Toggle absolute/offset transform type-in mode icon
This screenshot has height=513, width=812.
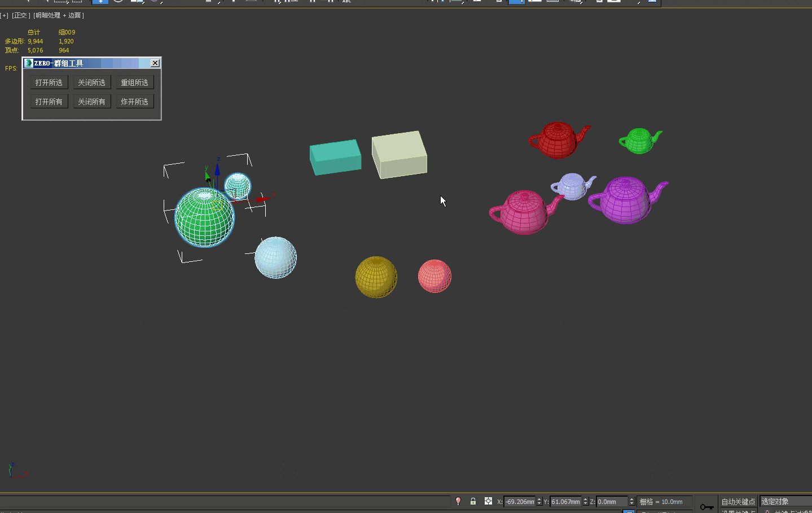[488, 501]
